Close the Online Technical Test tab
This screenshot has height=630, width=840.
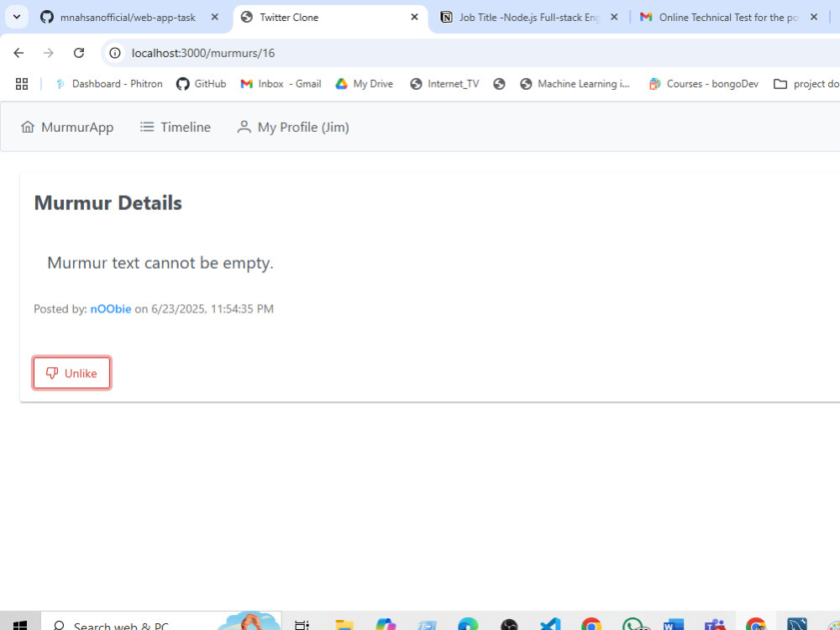pos(814,17)
